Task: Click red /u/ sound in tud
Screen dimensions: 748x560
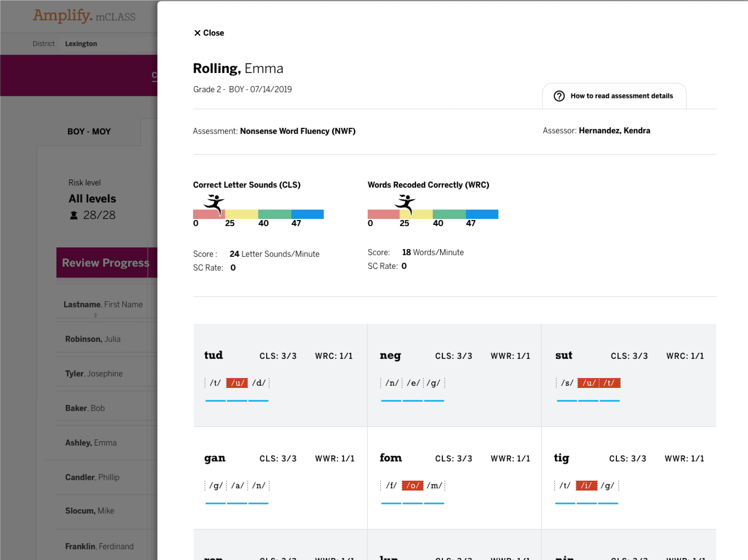Action: [237, 383]
